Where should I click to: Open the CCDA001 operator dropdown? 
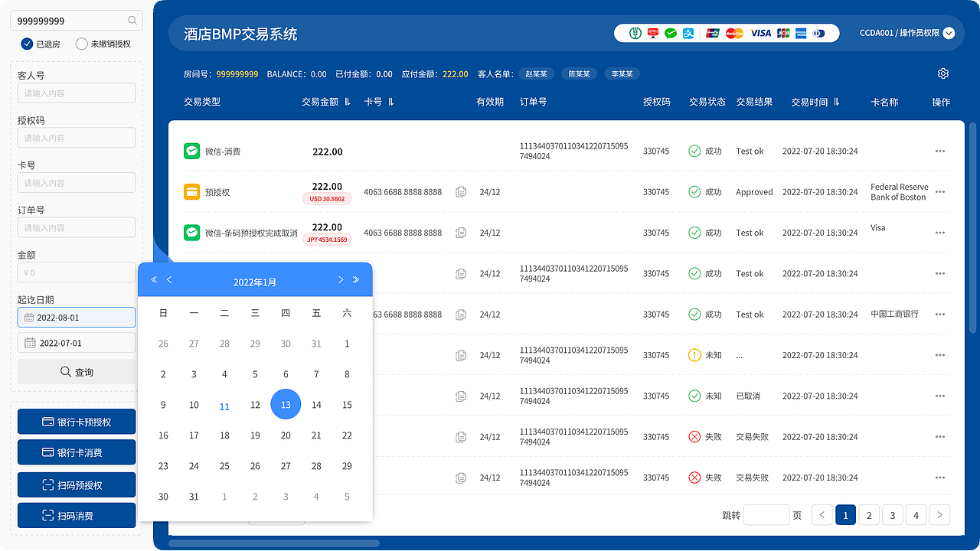click(907, 33)
